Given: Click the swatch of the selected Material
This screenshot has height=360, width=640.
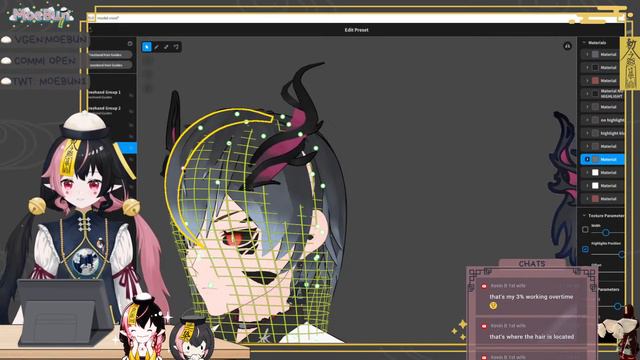Looking at the screenshot, I should (x=596, y=159).
